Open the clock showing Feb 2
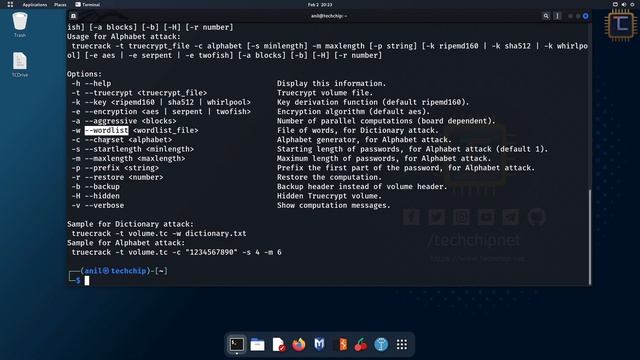Viewport: 640px width, 360px height. click(x=320, y=4)
